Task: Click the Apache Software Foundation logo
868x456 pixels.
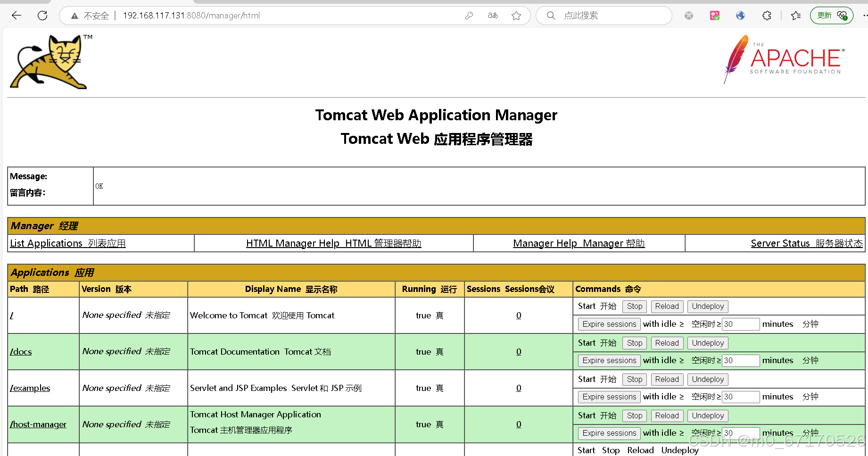Action: (785, 59)
